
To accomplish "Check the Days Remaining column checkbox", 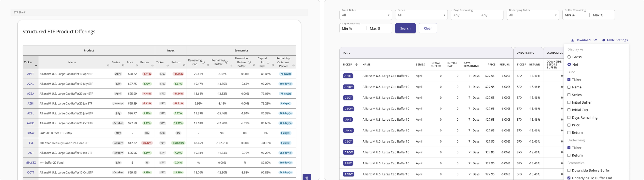I will coord(569,118).
